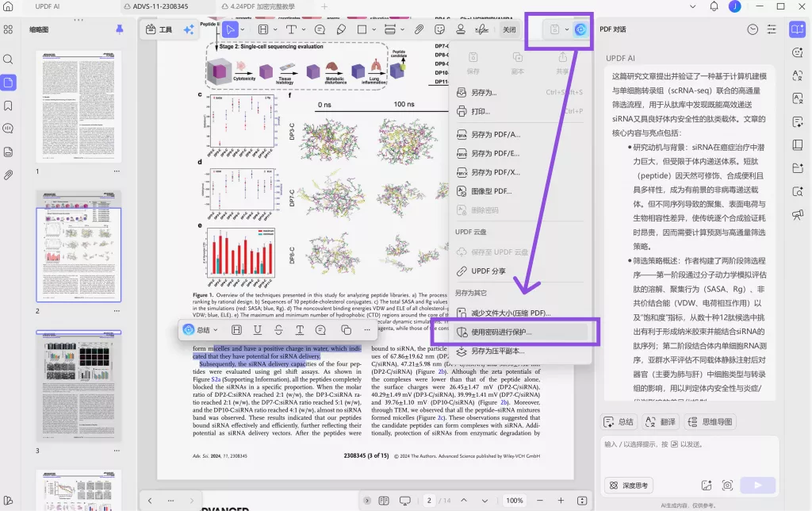
Task: Click the AI sparkle icon beside 工具
Action: pyautogui.click(x=189, y=29)
